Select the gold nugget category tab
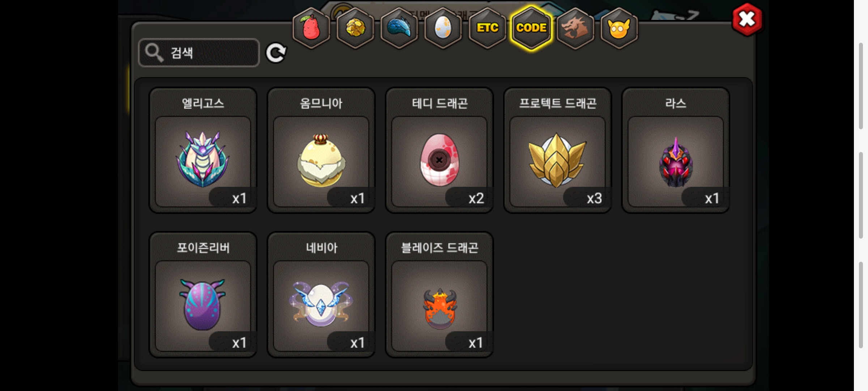The image size is (868, 391). [x=355, y=28]
